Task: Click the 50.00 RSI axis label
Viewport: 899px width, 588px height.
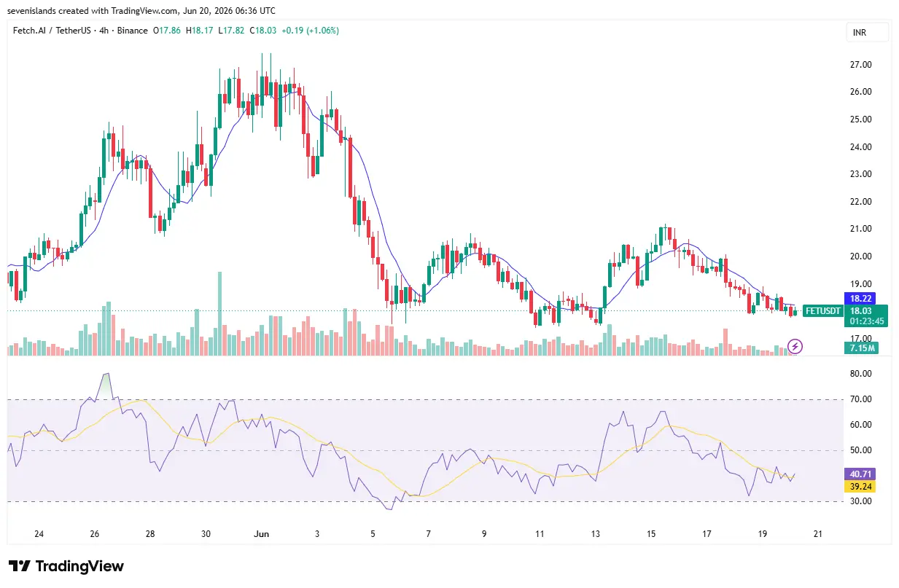Action: point(861,450)
